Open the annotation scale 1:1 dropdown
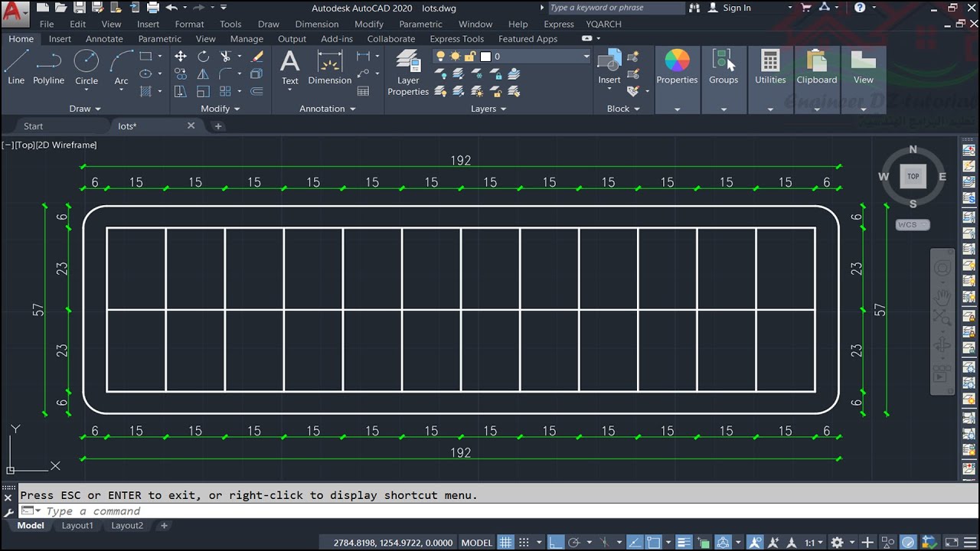 [x=815, y=543]
